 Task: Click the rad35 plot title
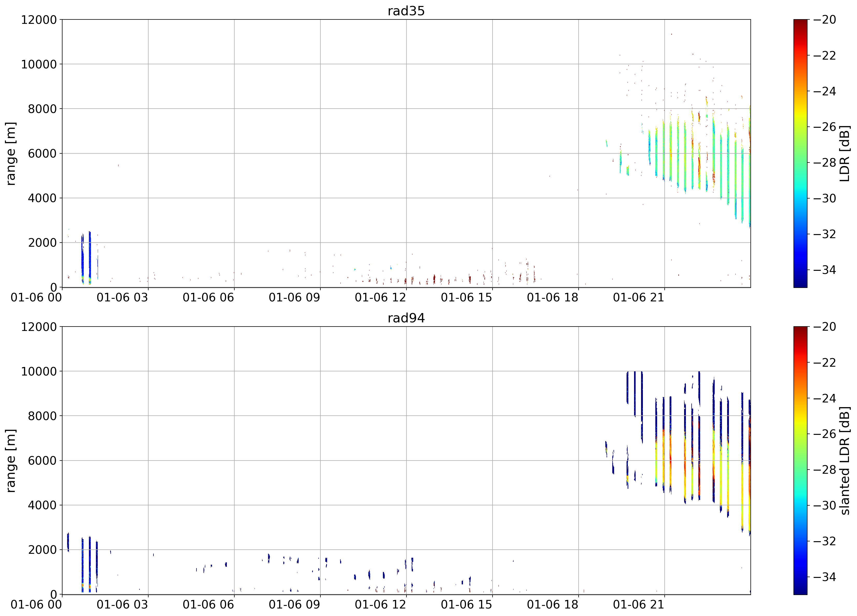click(x=406, y=11)
